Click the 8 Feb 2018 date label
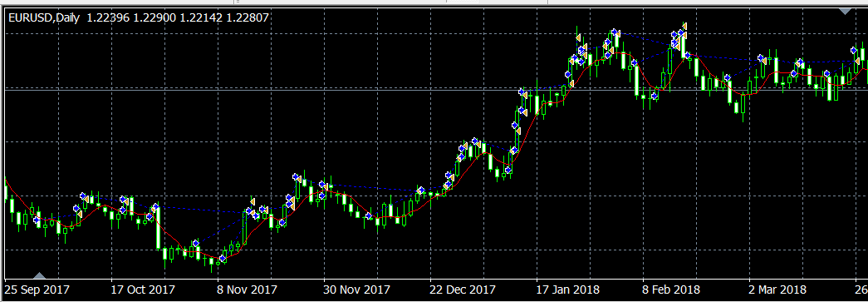The width and height of the screenshot is (868, 302). click(671, 290)
